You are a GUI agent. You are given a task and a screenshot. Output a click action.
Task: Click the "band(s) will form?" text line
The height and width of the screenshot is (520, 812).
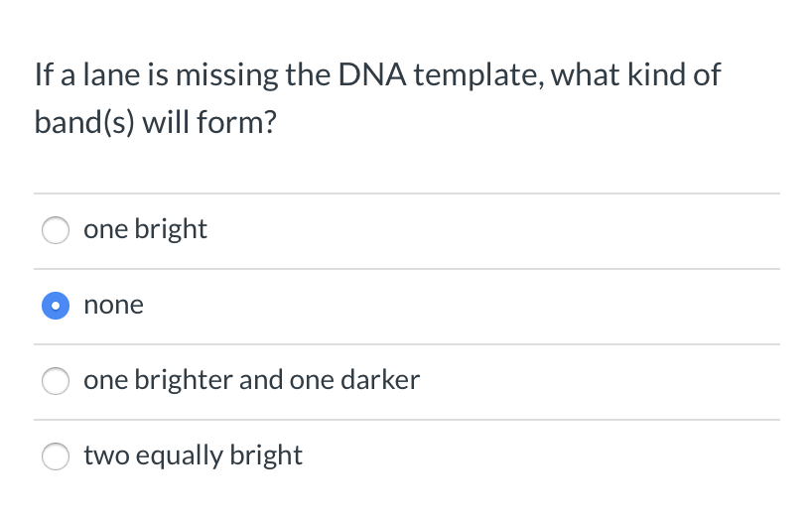[x=156, y=123]
